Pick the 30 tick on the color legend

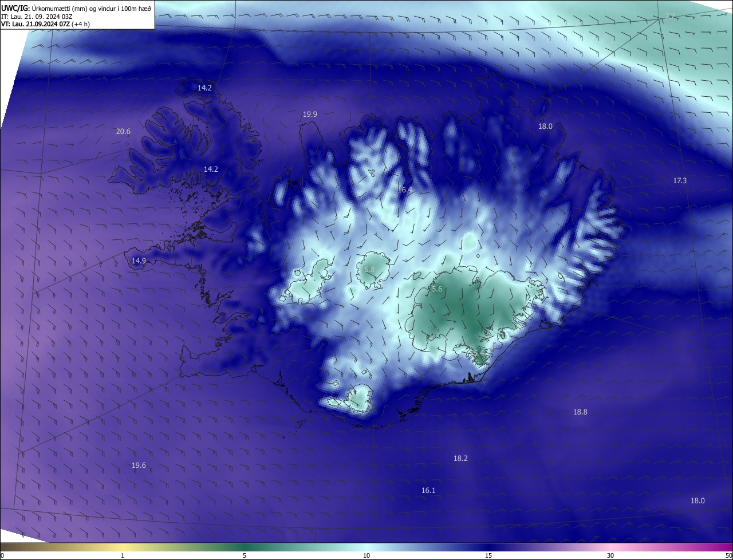pos(610,555)
